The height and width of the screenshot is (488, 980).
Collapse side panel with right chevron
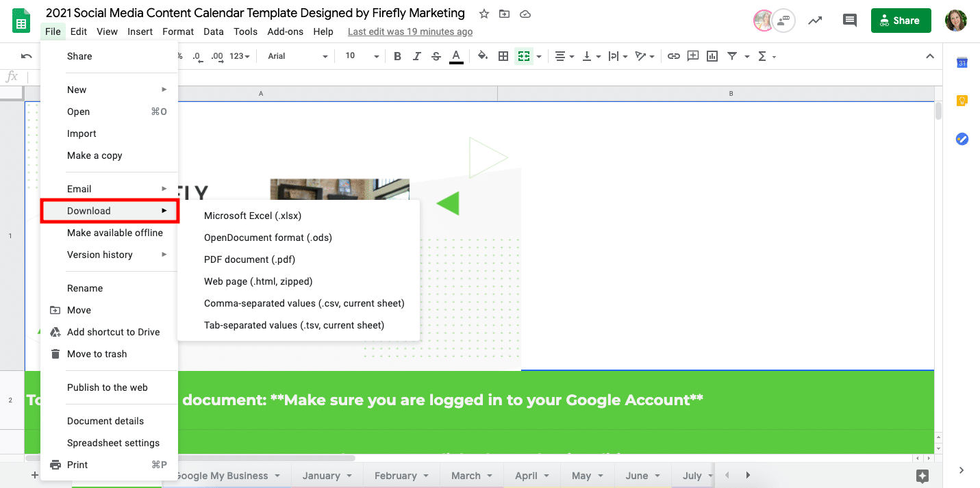(x=962, y=470)
